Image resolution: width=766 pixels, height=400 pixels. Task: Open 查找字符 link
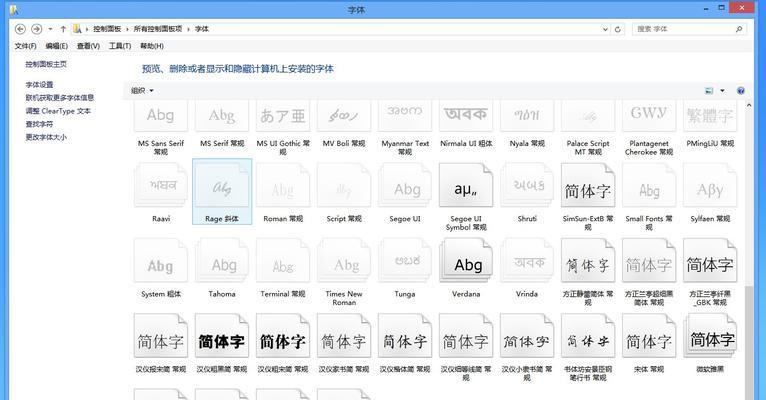(x=40, y=124)
